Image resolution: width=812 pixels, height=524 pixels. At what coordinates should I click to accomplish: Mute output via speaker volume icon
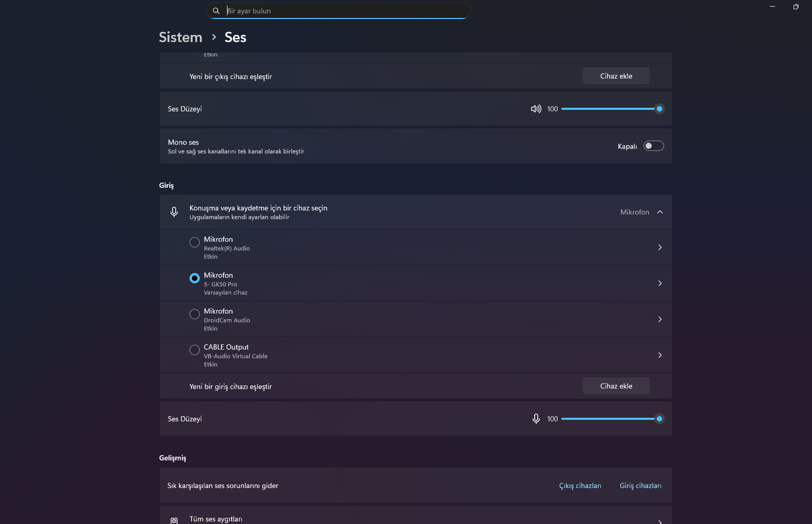[x=536, y=109]
